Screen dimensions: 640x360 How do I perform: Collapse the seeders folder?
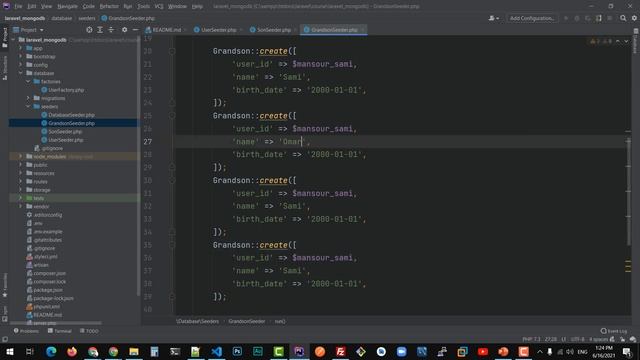(28, 106)
